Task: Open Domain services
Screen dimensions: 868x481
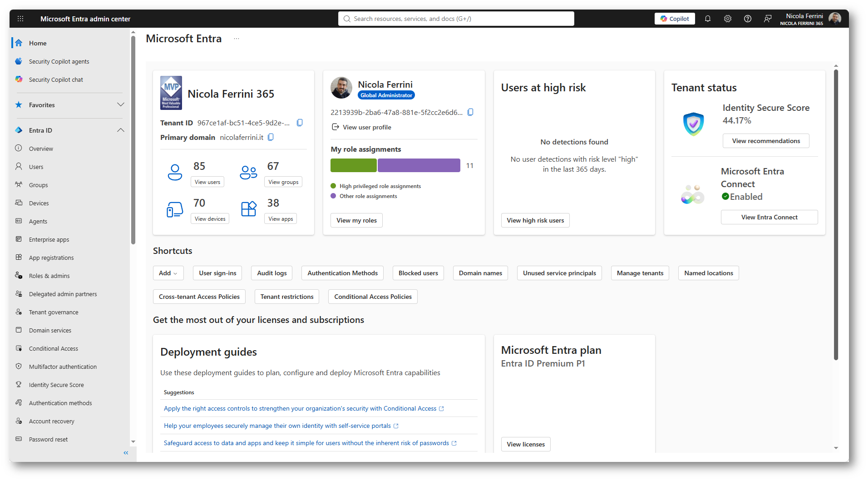Action: coord(50,330)
